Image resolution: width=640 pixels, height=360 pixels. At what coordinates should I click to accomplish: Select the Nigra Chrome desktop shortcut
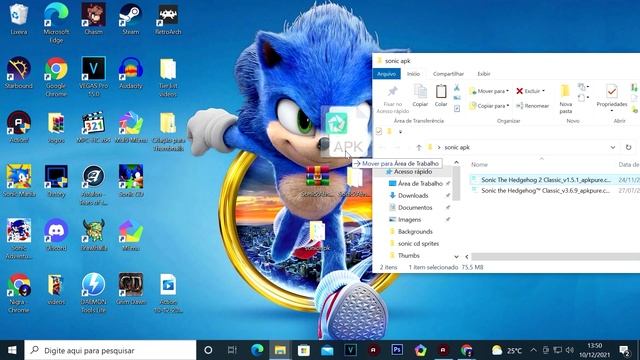(18, 292)
